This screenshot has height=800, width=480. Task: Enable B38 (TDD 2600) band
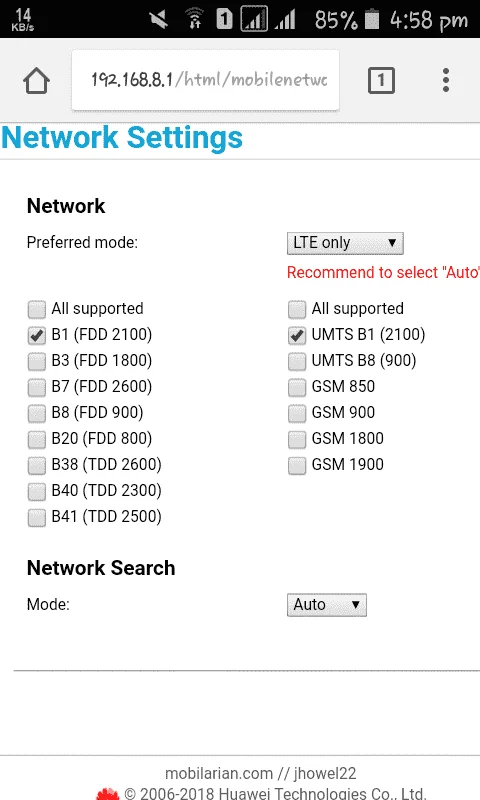[37, 465]
